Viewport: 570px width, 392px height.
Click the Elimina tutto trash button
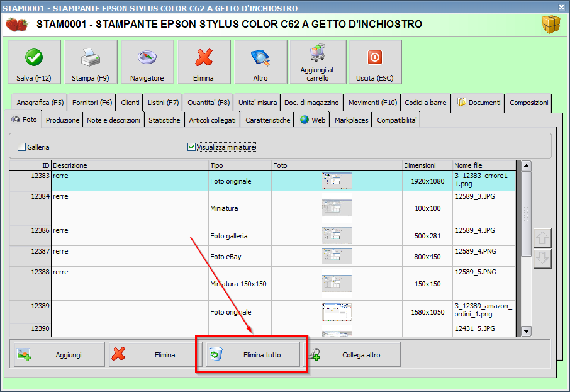[x=253, y=354]
